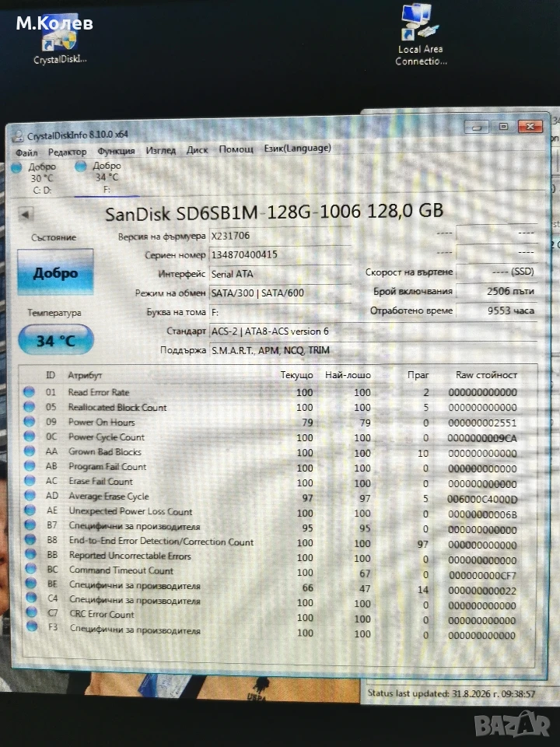Click the Най-лошо column header

pos(348,375)
